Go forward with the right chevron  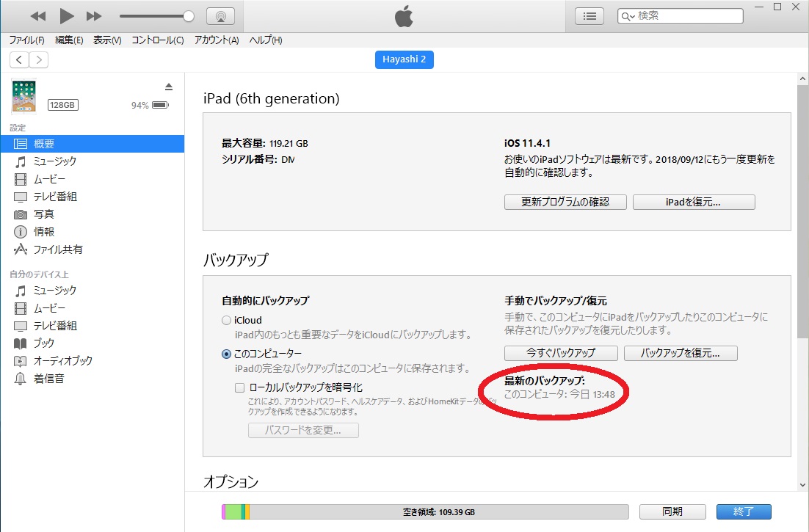tap(39, 59)
